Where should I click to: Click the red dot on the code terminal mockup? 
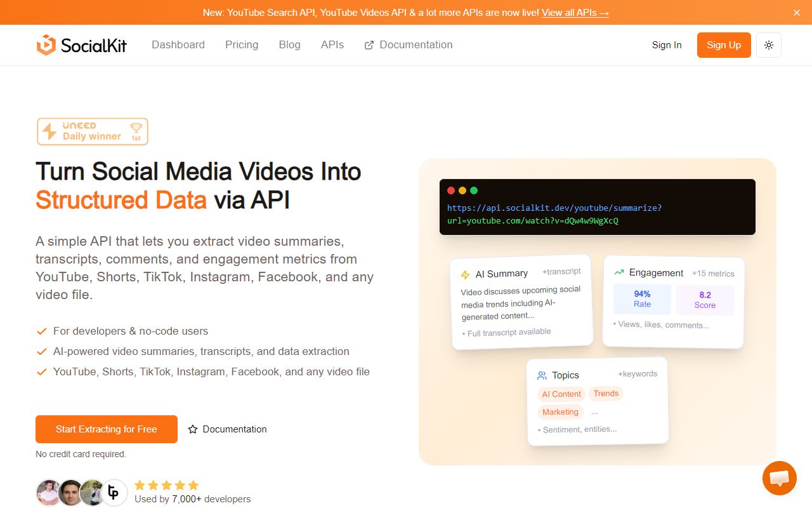click(451, 190)
